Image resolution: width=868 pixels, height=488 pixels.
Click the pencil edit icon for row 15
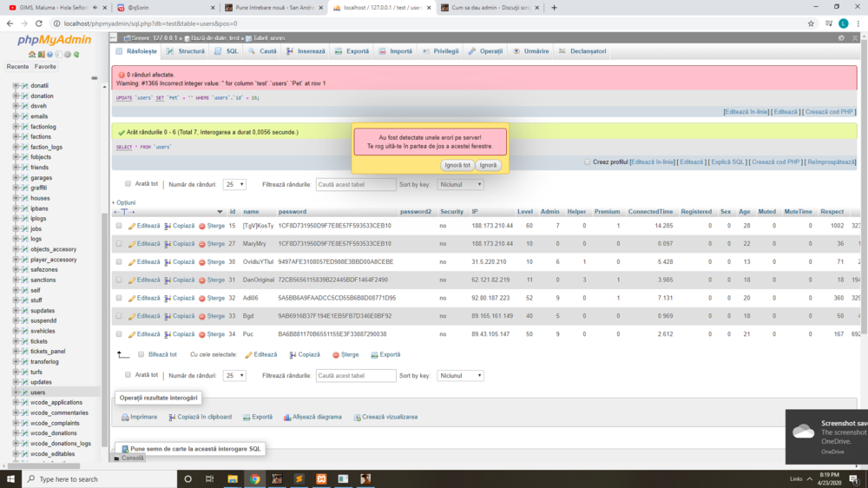132,226
